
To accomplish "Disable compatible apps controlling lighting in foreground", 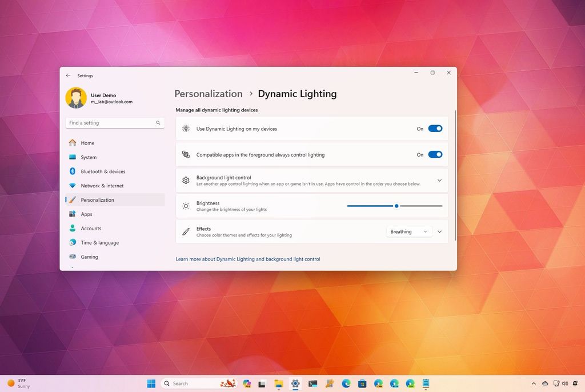I will pos(435,154).
